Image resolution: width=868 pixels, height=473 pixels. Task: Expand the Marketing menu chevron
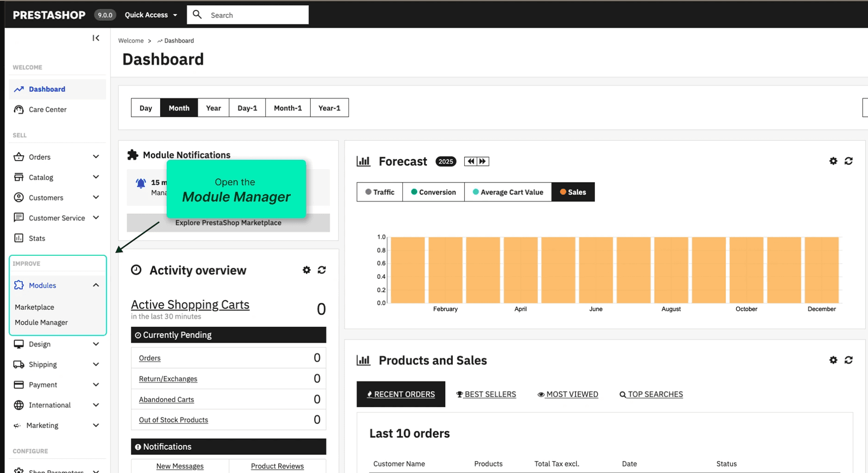(96, 425)
